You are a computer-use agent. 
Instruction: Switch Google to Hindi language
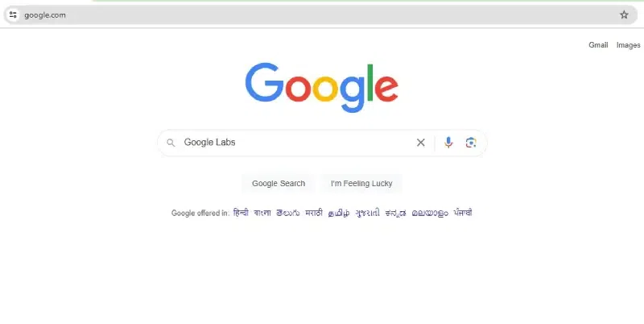241,213
